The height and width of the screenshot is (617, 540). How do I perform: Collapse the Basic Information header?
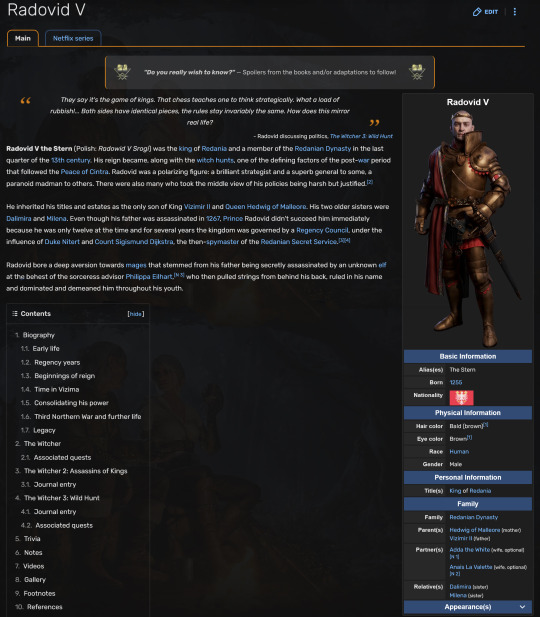coord(468,356)
